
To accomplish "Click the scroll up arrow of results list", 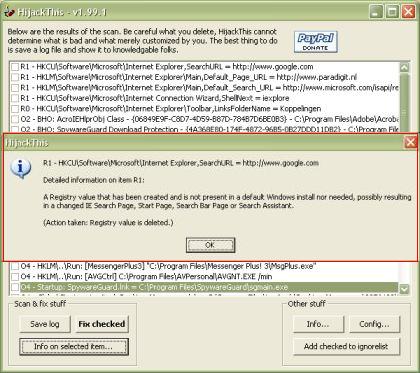I will click(x=404, y=67).
